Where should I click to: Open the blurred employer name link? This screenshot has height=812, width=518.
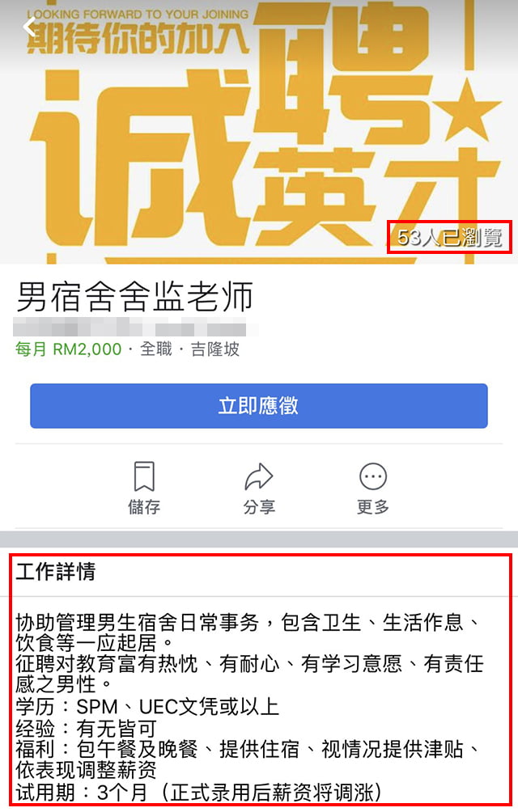[x=136, y=328]
